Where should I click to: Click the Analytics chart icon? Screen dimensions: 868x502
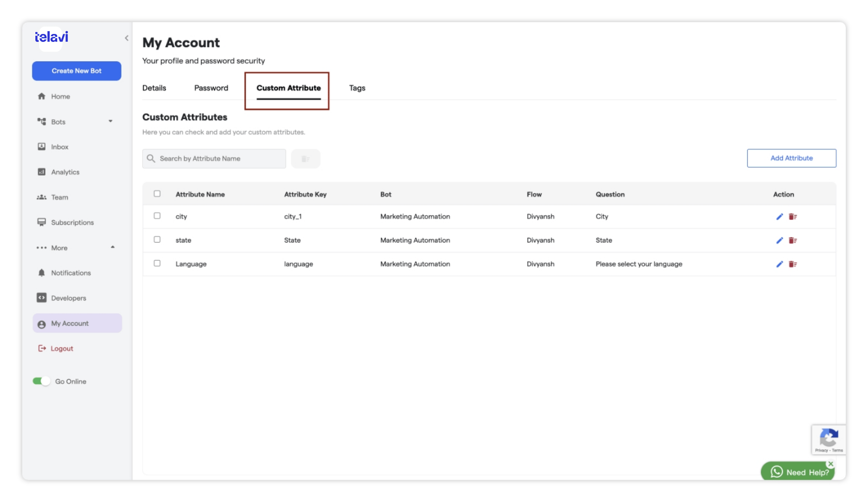(x=41, y=172)
